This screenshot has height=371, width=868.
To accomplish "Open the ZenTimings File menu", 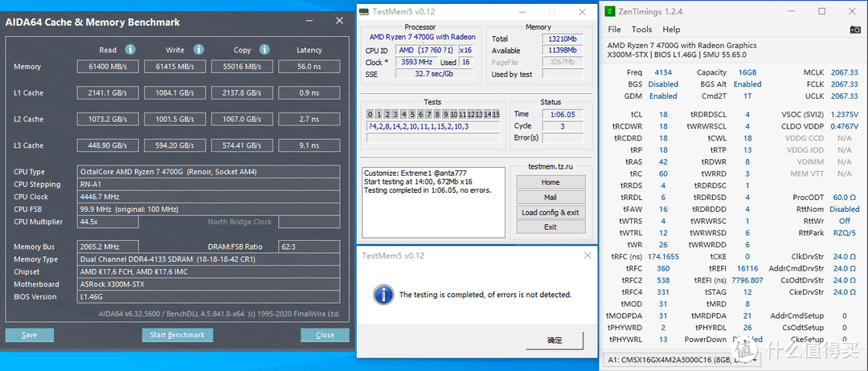I will pos(614,29).
